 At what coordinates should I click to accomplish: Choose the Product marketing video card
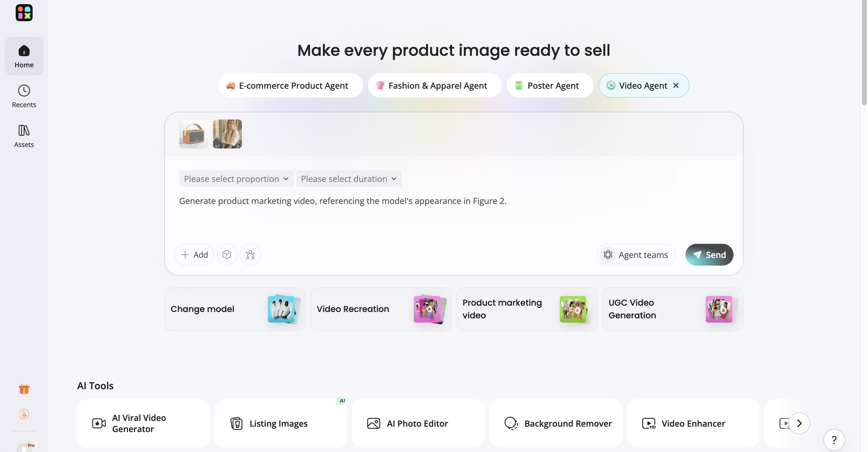point(527,309)
